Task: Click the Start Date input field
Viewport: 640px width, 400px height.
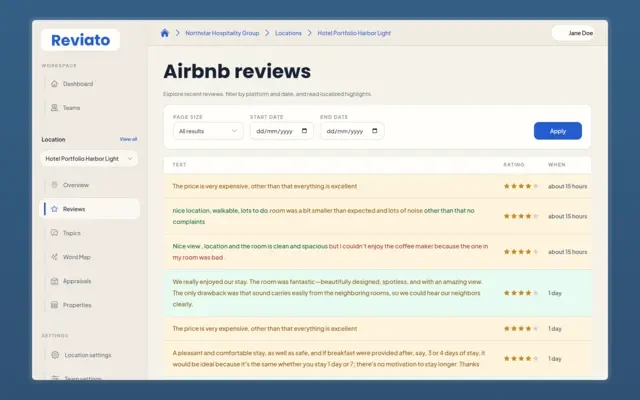Action: [282, 131]
